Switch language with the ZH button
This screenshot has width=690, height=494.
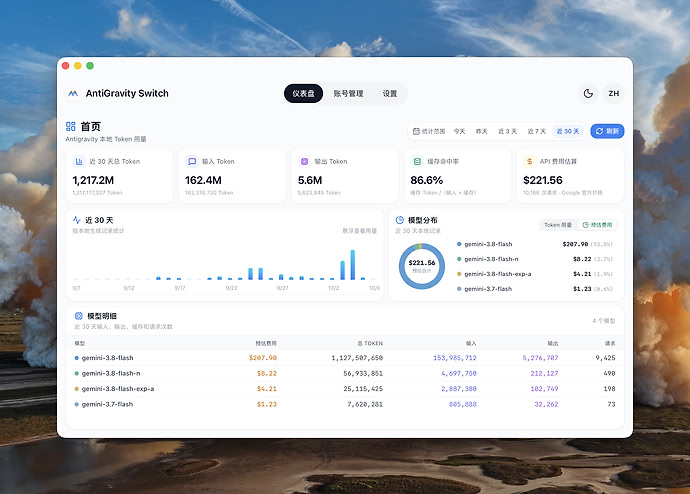click(613, 93)
